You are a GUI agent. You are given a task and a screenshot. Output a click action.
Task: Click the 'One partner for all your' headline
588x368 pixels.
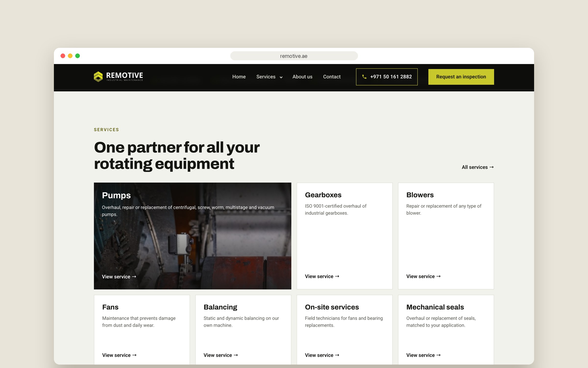[x=177, y=148]
